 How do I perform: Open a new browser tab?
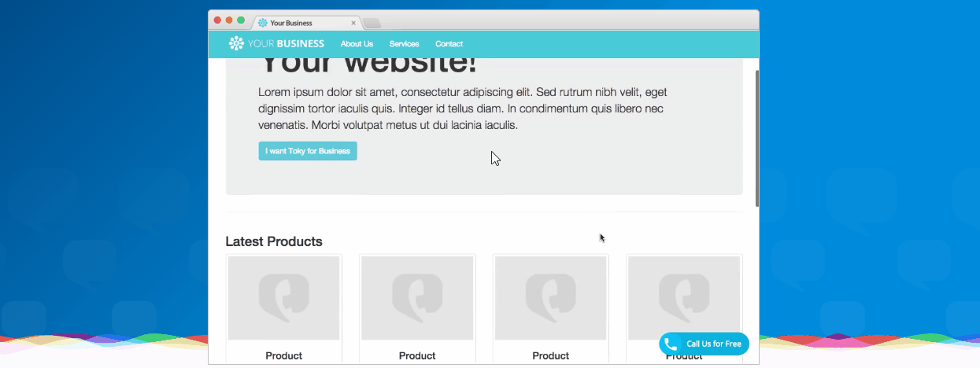pyautogui.click(x=372, y=23)
